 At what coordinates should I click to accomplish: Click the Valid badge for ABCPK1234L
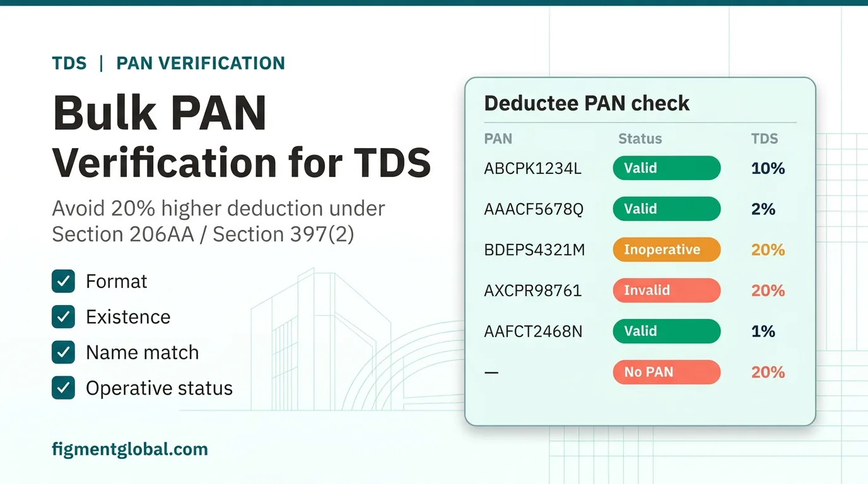(666, 168)
